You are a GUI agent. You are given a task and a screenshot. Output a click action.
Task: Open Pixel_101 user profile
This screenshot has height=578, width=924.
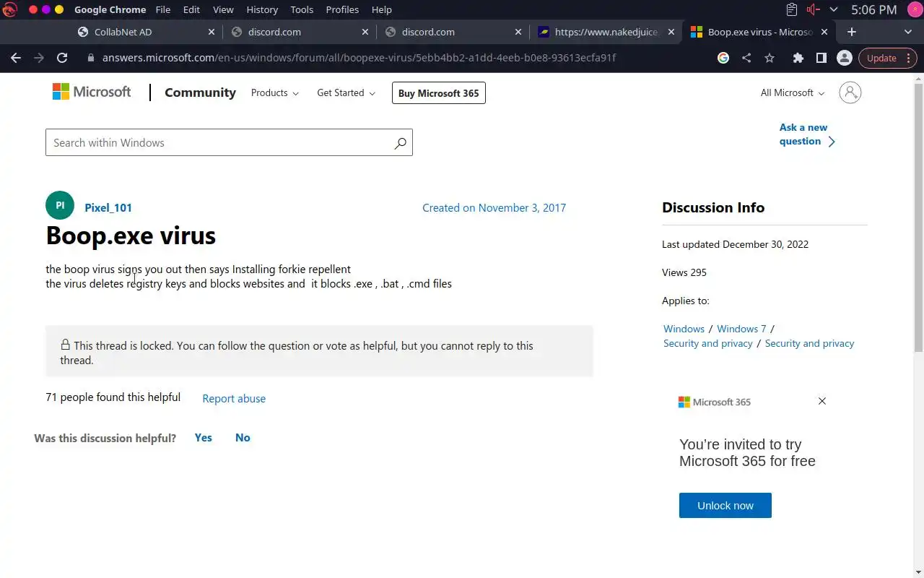point(108,207)
